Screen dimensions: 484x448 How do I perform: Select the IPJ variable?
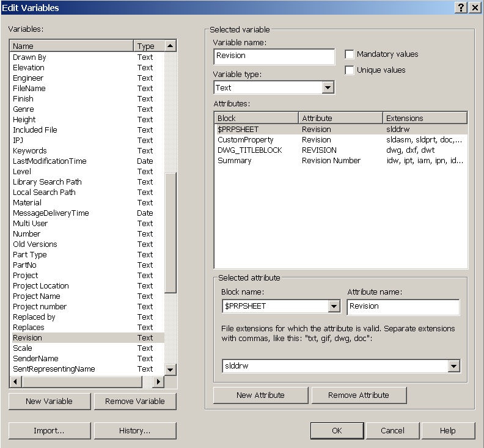coord(87,141)
